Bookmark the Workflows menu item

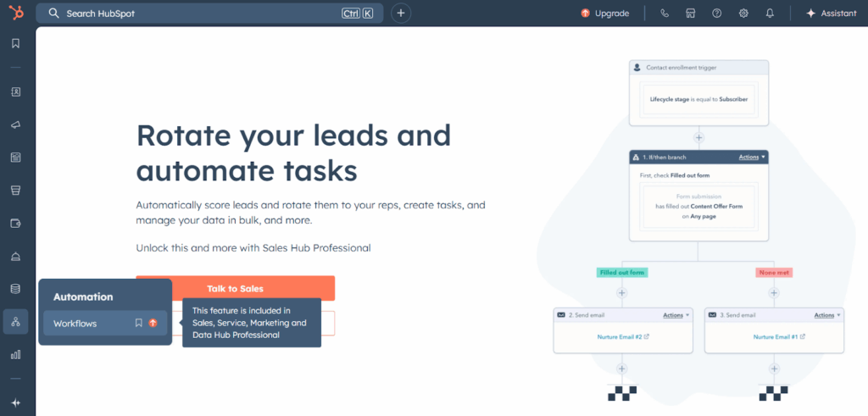[x=139, y=323]
